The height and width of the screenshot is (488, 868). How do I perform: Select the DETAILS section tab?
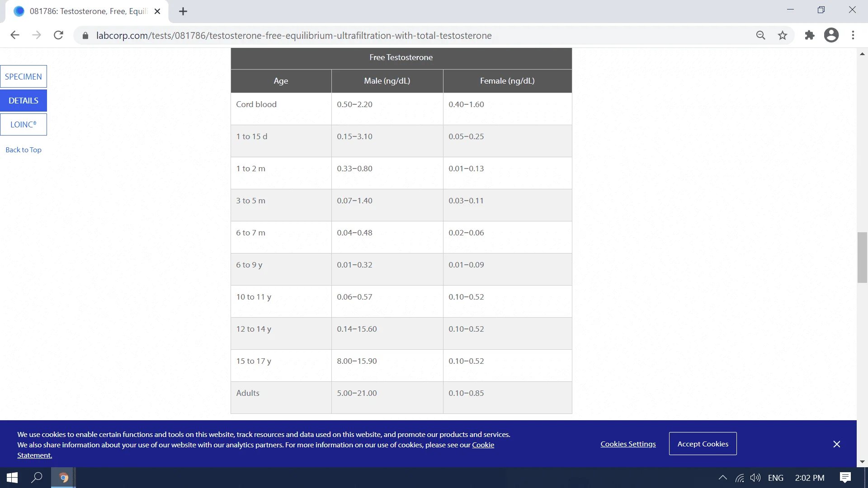pos(24,100)
